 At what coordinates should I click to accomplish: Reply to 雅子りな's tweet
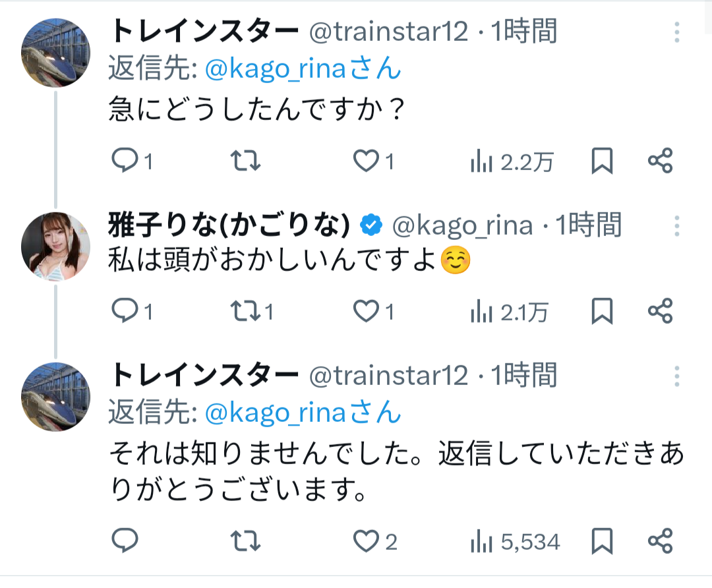pyautogui.click(x=124, y=311)
